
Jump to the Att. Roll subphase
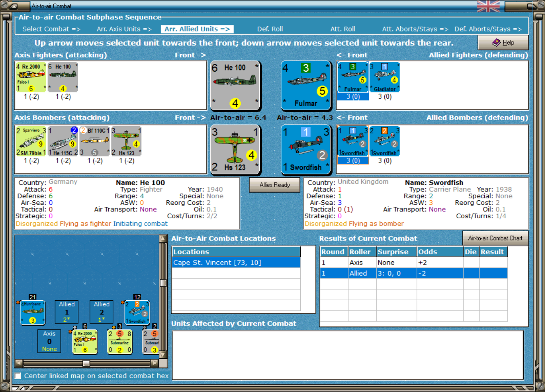(343, 29)
